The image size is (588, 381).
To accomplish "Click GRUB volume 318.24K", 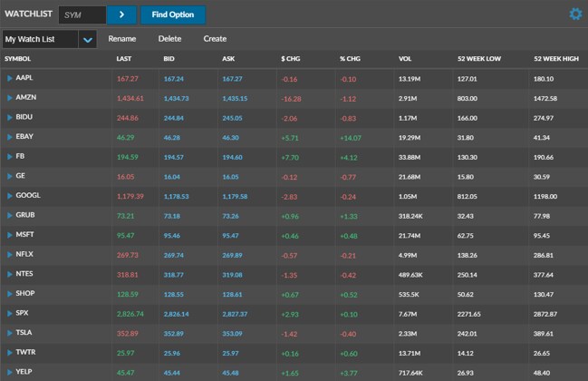I will tap(410, 216).
